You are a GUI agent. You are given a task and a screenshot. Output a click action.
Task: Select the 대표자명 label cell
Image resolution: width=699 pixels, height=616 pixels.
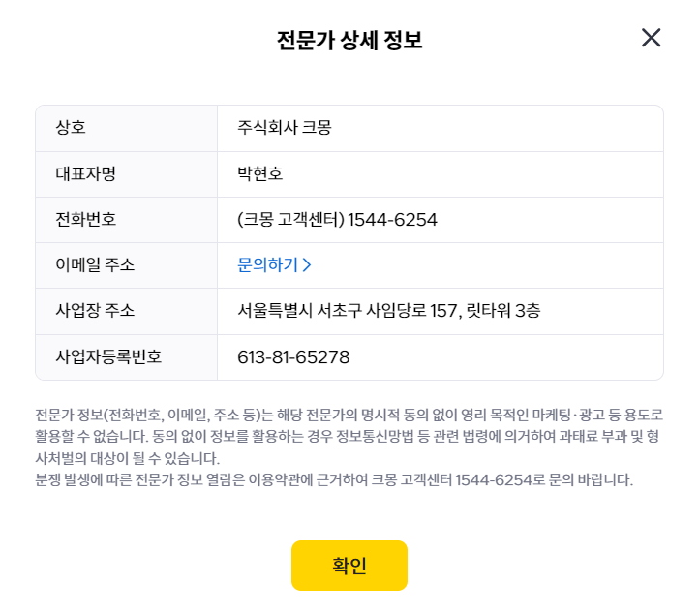(126, 174)
